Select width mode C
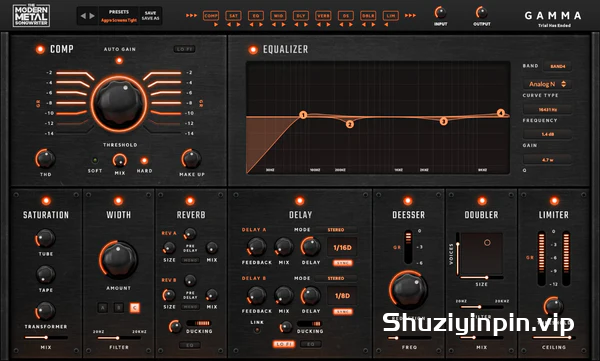The width and height of the screenshot is (600, 361). [135, 307]
